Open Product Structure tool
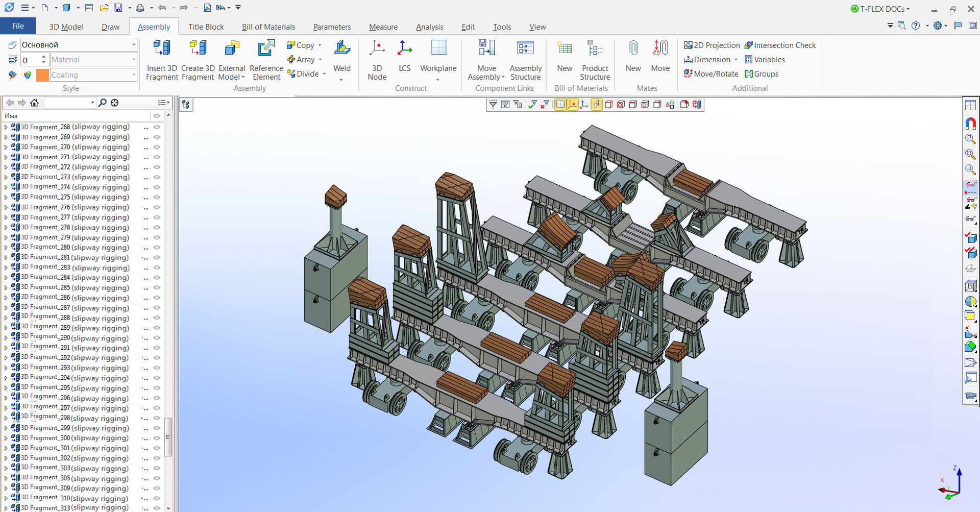The width and height of the screenshot is (980, 512). coord(595,60)
